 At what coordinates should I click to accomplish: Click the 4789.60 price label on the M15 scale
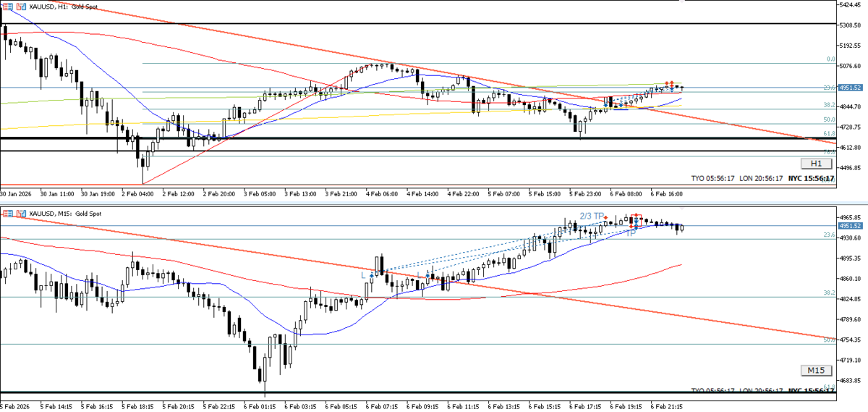[851, 319]
